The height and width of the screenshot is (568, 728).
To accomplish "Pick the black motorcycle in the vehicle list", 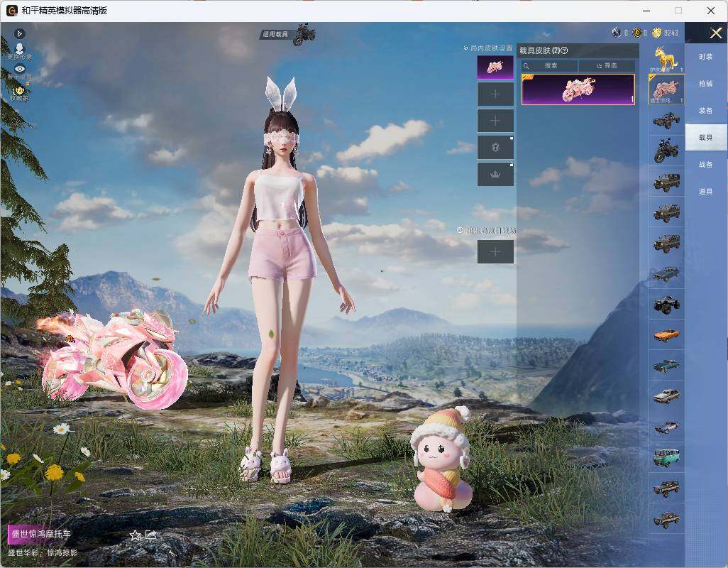I will (666, 151).
